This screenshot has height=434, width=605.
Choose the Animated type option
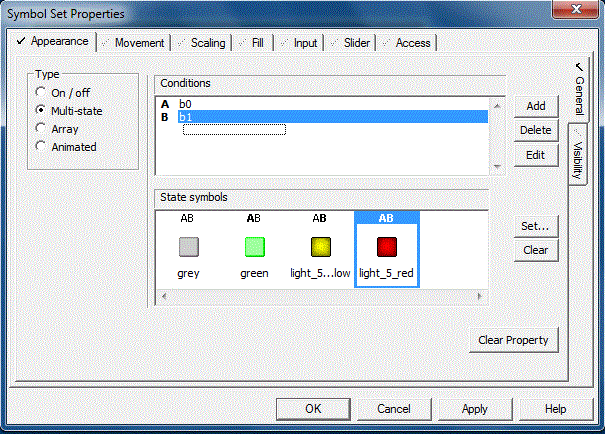click(42, 147)
